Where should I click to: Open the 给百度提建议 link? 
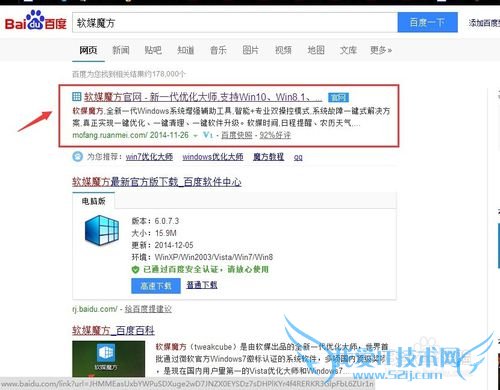click(148, 309)
